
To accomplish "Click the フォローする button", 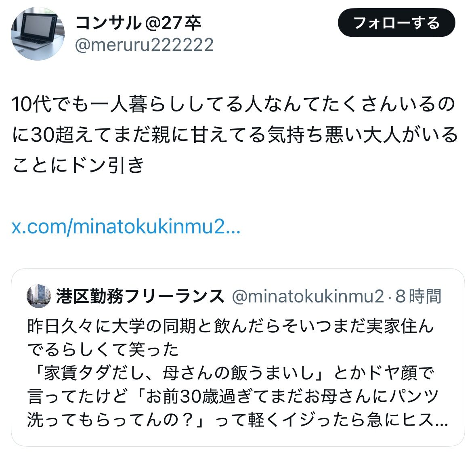I will coord(396,23).
